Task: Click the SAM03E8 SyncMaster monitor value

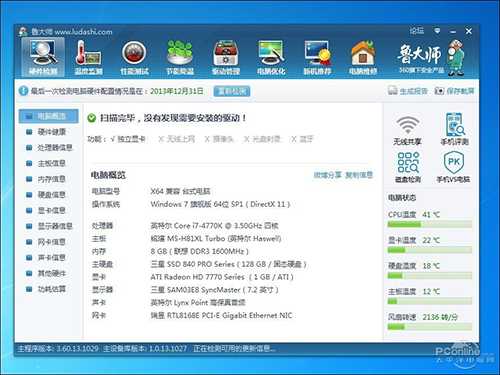Action: click(214, 290)
